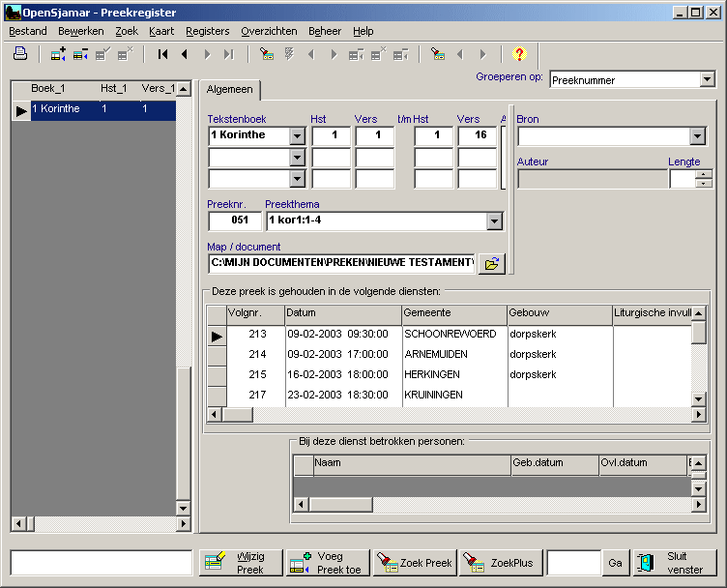727x588 pixels.
Task: Increase Lengte with spinner up arrow
Action: click(704, 174)
